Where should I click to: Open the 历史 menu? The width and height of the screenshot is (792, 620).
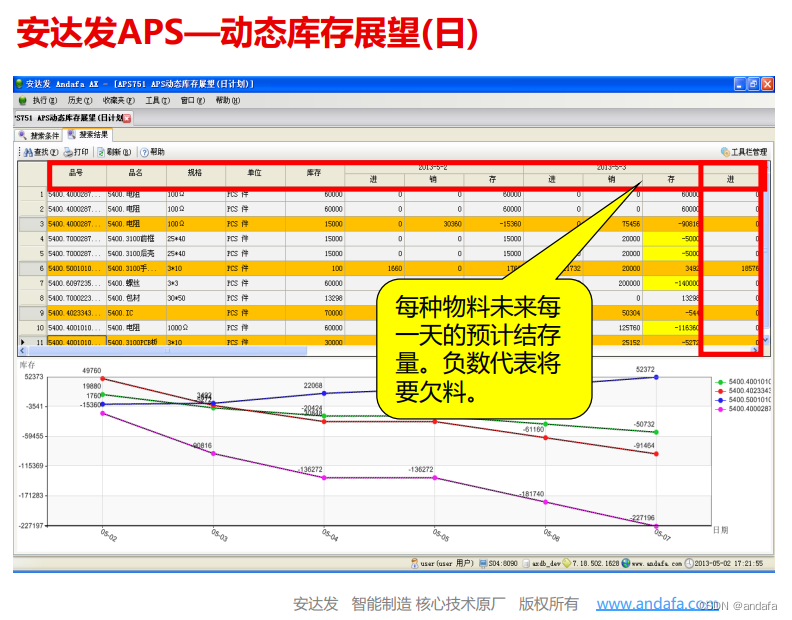80,101
